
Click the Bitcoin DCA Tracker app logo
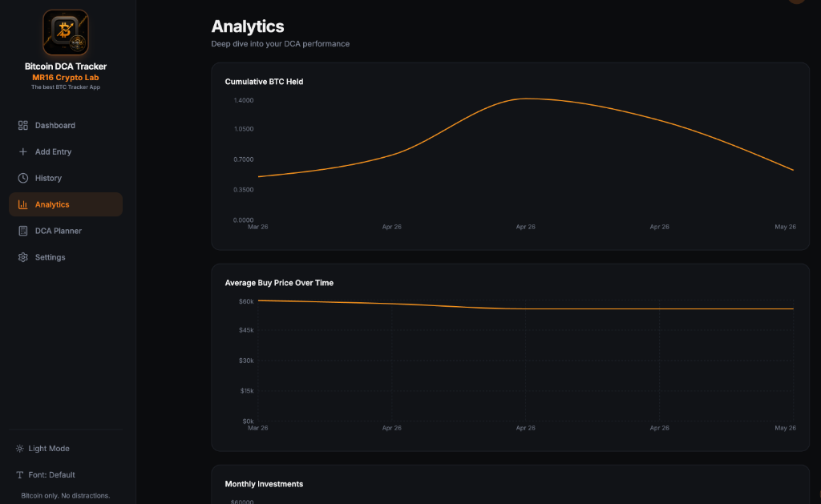[x=66, y=32]
